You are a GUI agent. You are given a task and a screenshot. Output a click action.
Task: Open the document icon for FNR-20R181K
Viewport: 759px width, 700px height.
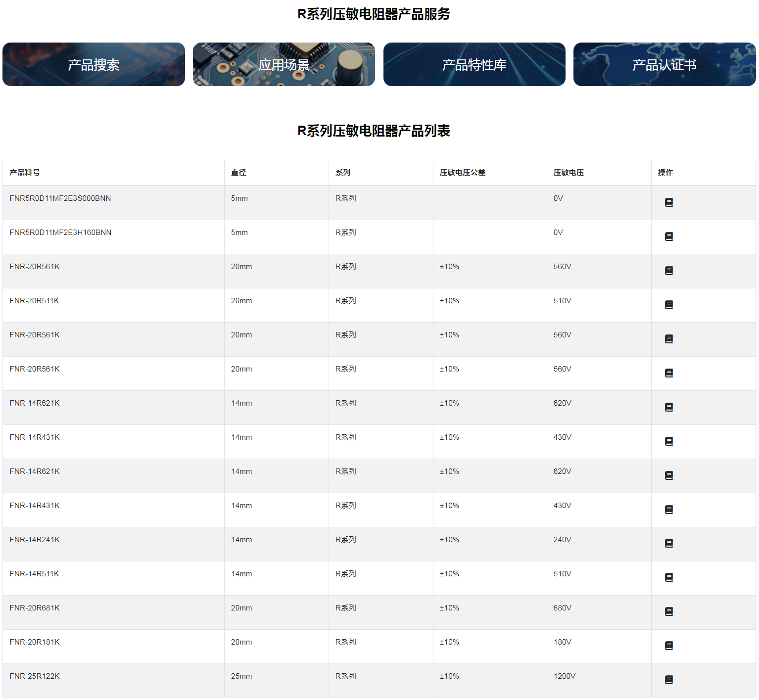click(668, 646)
